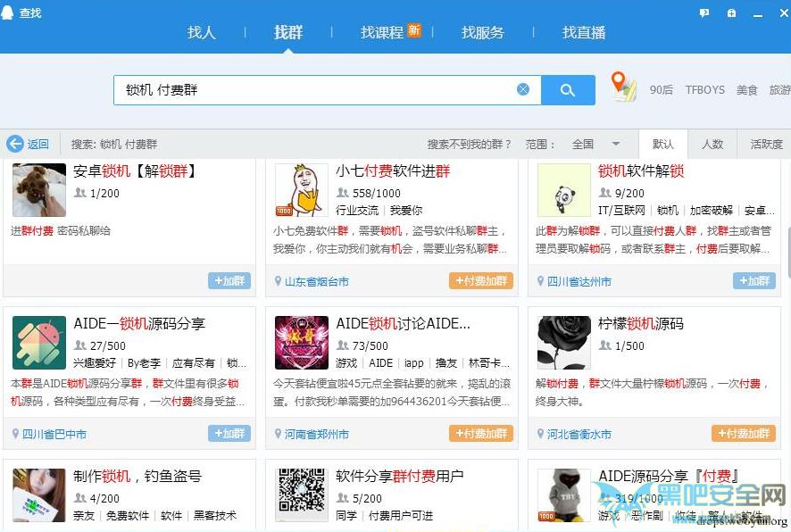Click the TFBOYS suggested keyword
The image size is (791, 532).
click(704, 90)
